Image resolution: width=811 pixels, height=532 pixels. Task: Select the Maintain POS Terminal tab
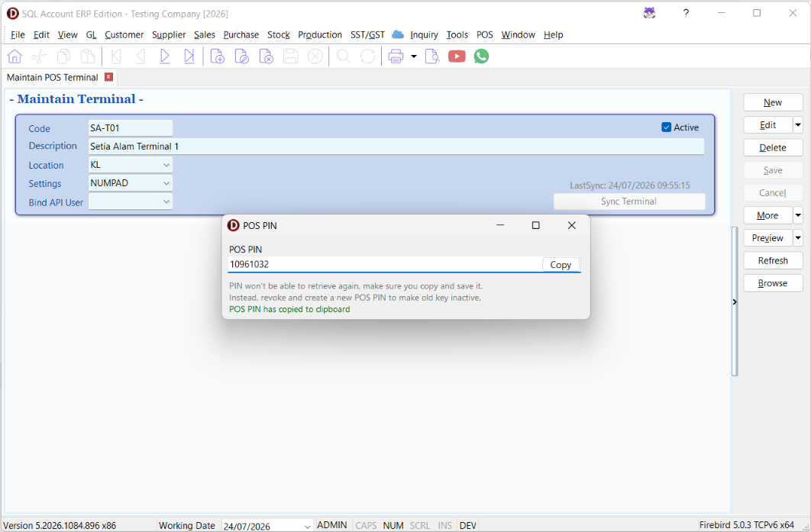click(52, 77)
